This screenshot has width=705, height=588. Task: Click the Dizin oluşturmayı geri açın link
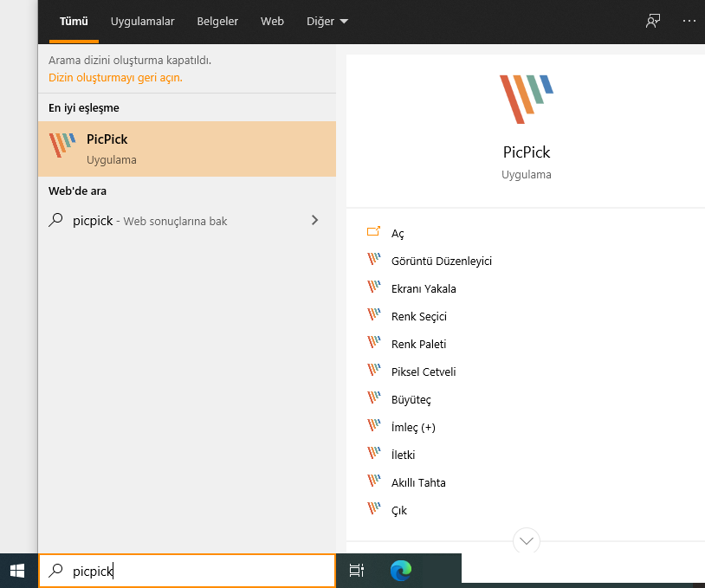click(115, 77)
